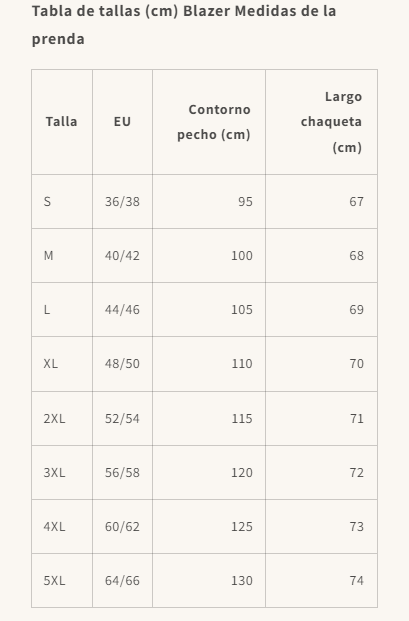Click the Tabla de tallas Blazer heading
This screenshot has height=621, width=409.
pos(184,25)
